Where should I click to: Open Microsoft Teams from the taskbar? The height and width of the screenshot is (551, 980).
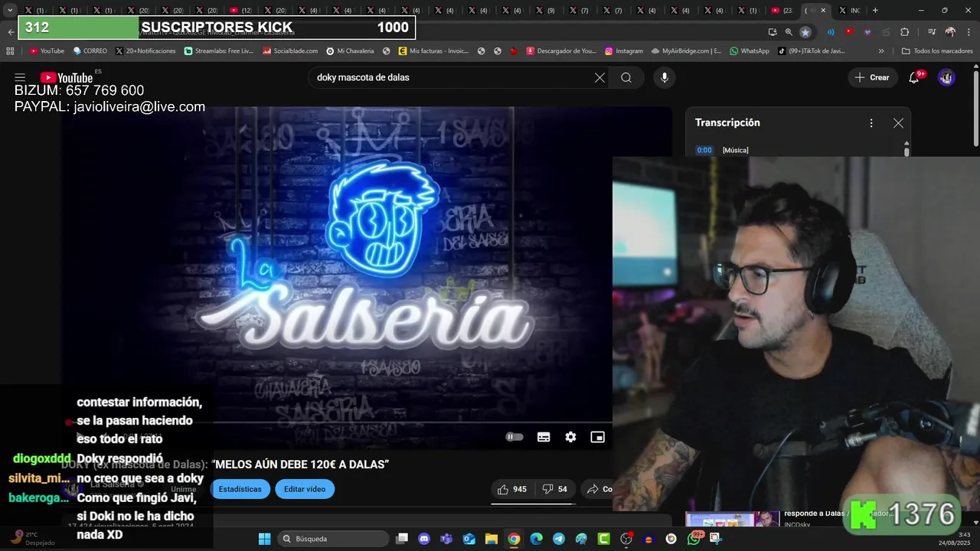(446, 539)
